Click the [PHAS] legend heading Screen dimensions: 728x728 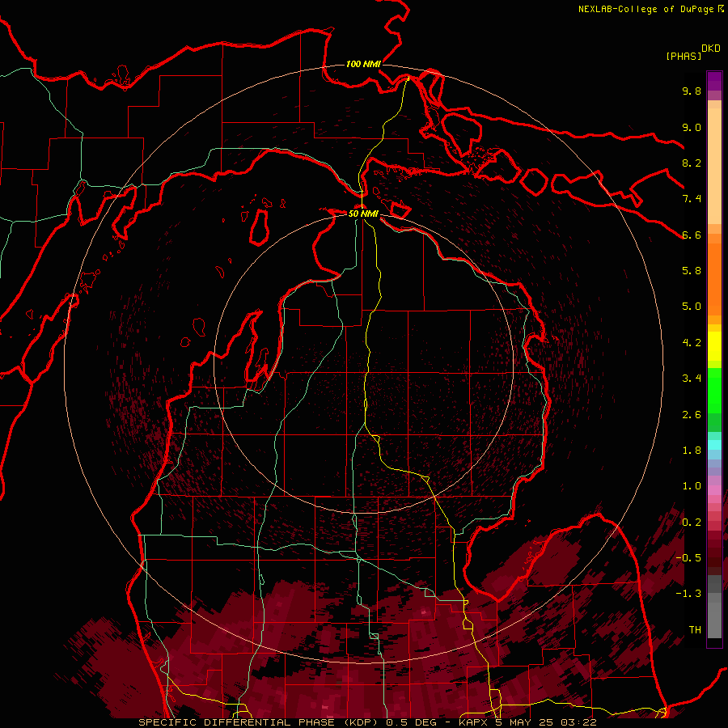point(684,56)
